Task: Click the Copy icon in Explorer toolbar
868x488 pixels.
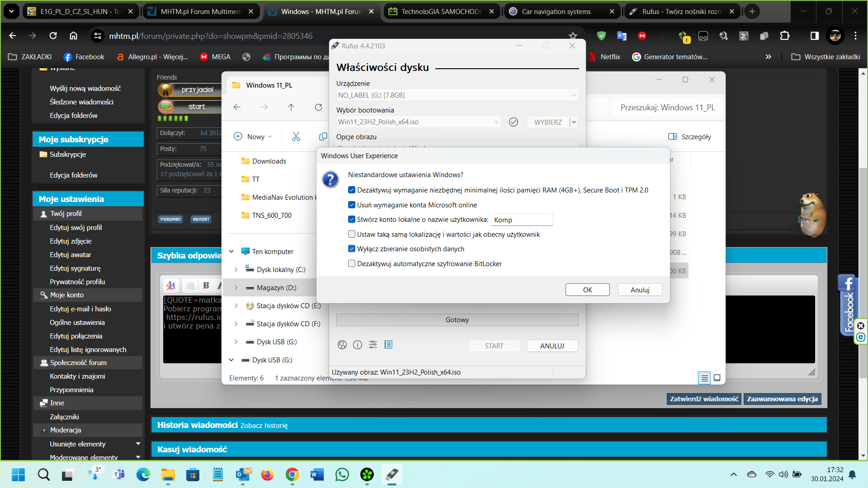Action: [323, 136]
